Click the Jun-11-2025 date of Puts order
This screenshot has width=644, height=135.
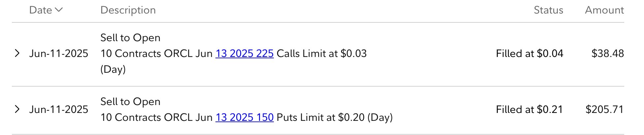coord(59,109)
